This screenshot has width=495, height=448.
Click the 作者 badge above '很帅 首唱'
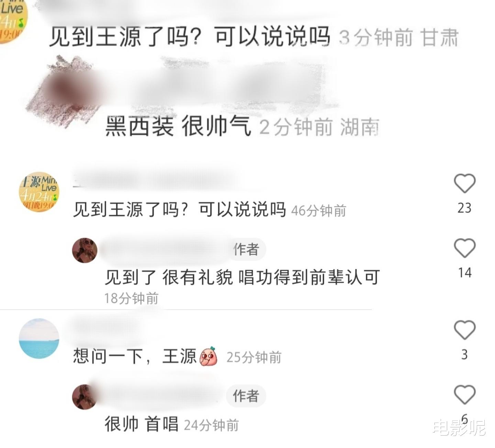coord(246,396)
